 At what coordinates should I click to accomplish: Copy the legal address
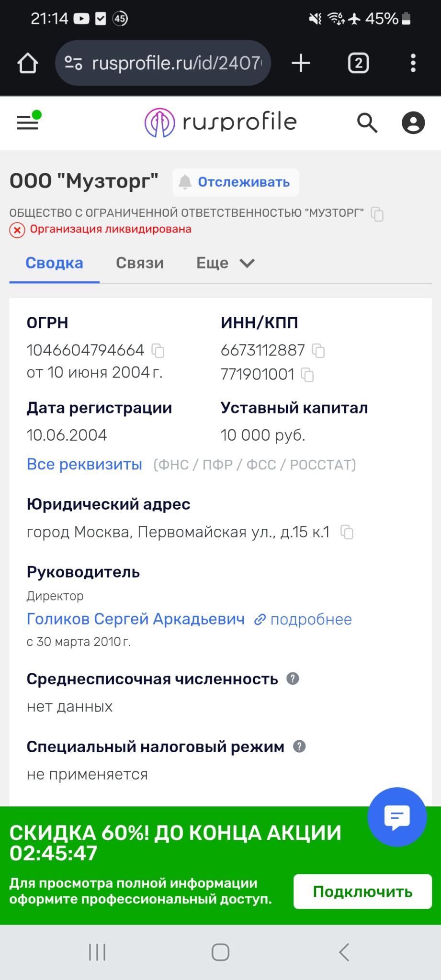[x=347, y=532]
